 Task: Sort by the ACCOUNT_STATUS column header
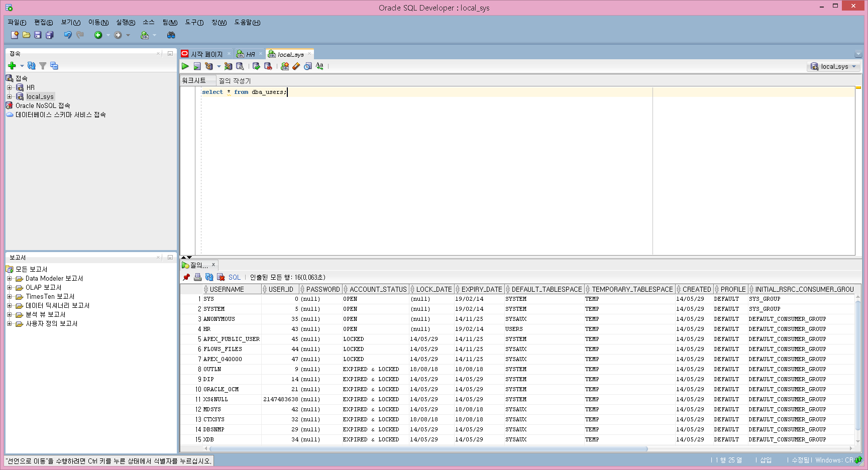(376, 289)
